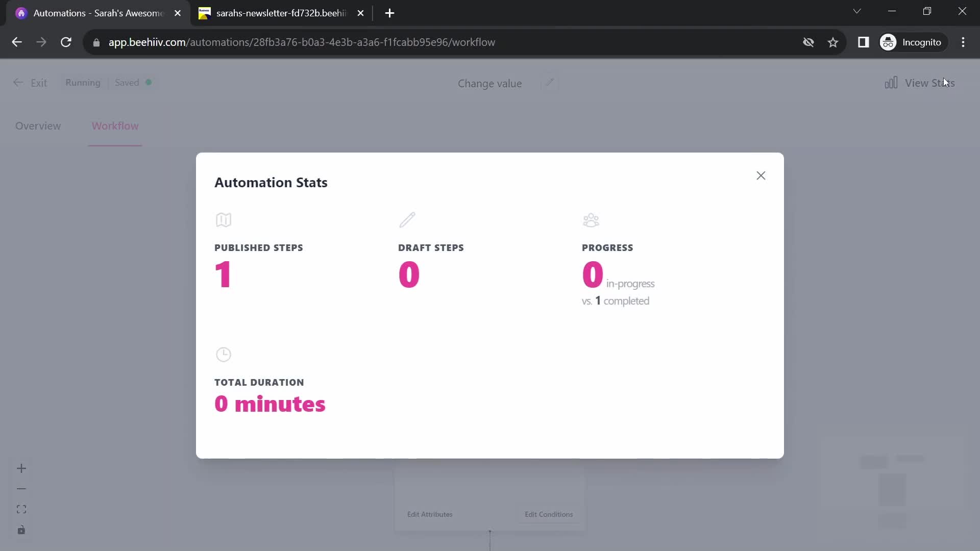Click the third-party cookies blocked eye icon
Screen dimensions: 980x551
pyautogui.click(x=808, y=42)
